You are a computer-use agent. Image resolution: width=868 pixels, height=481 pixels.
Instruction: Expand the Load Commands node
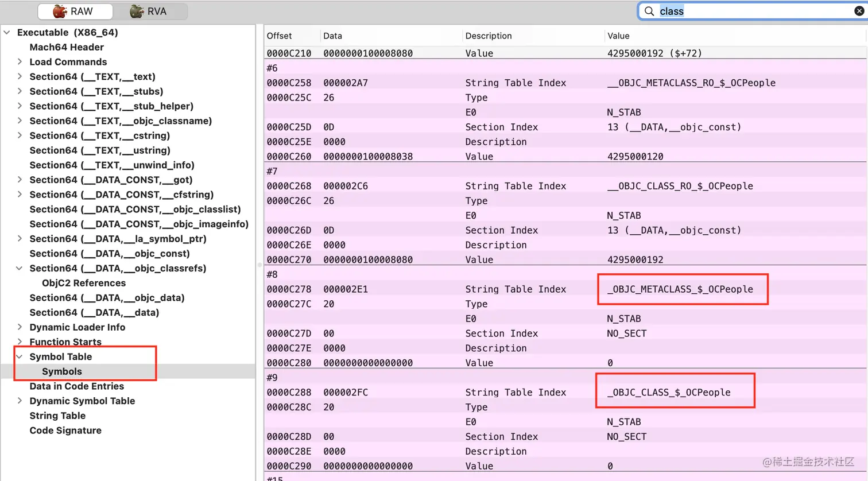click(20, 61)
